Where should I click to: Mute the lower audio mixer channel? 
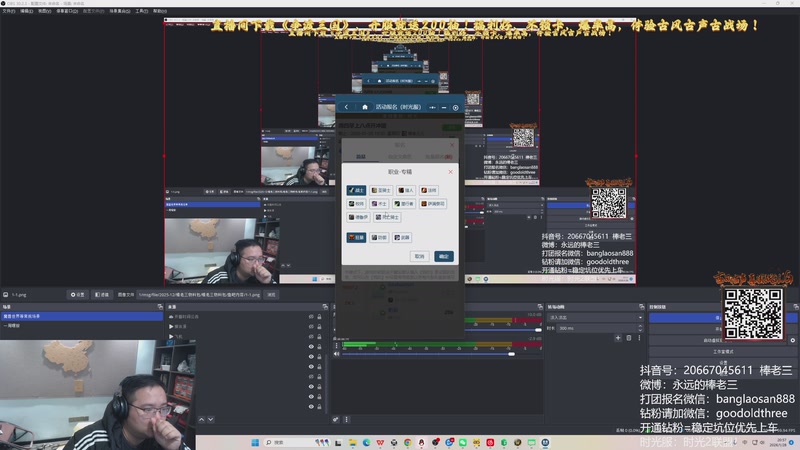coord(337,354)
